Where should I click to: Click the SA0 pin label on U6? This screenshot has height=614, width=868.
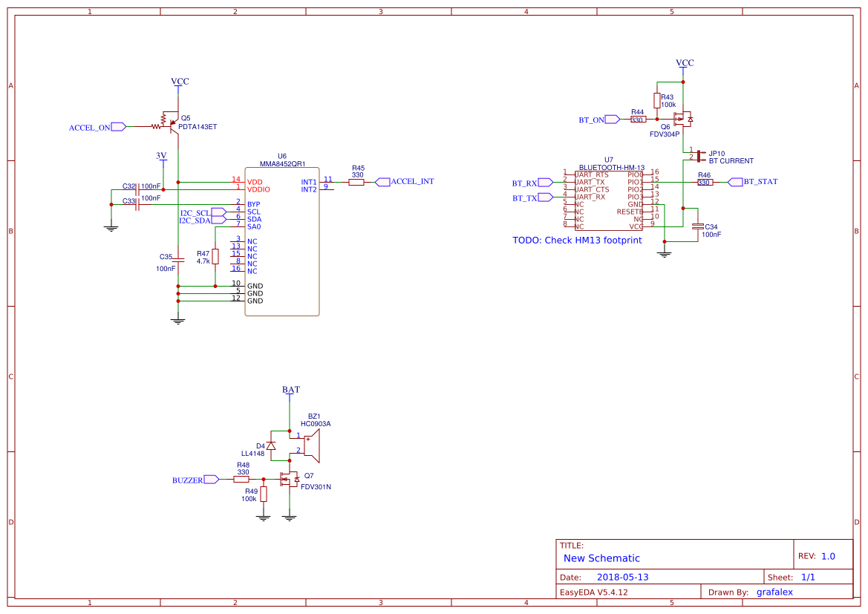coord(254,226)
